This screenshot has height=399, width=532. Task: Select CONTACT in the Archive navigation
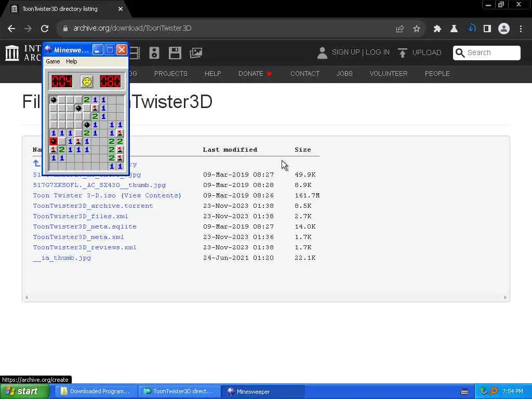click(x=305, y=74)
